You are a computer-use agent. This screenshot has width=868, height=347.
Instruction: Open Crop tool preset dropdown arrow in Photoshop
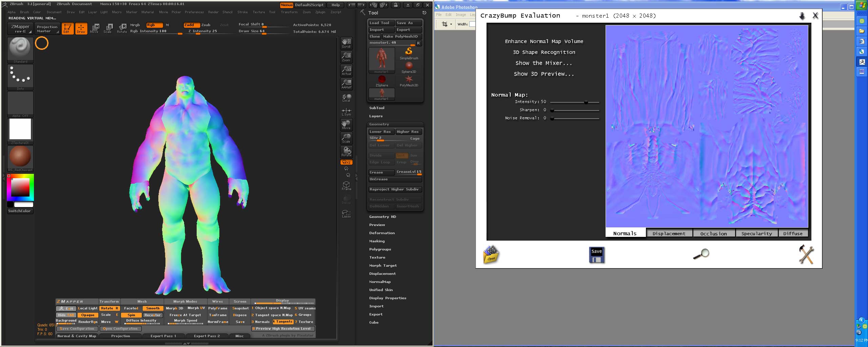tap(451, 24)
